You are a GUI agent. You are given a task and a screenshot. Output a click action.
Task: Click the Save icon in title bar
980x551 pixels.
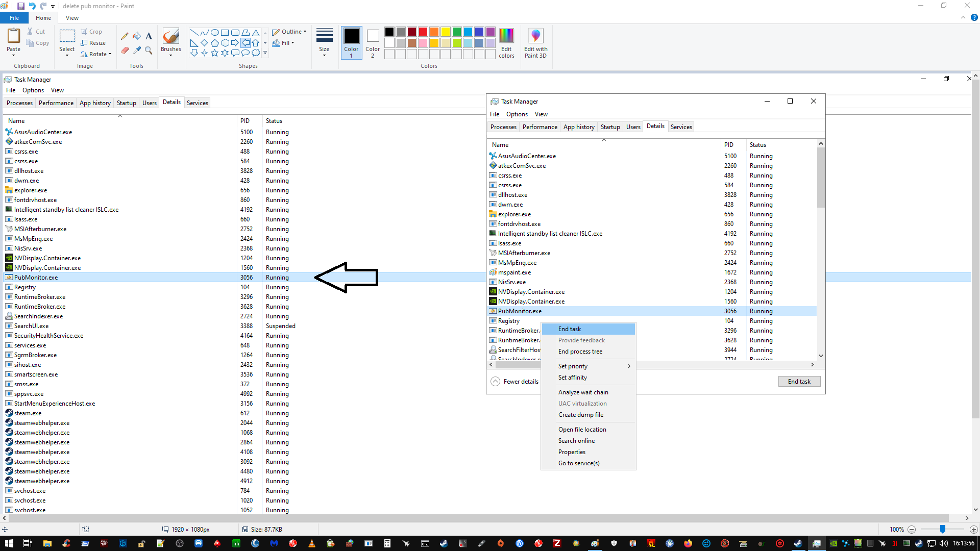21,6
